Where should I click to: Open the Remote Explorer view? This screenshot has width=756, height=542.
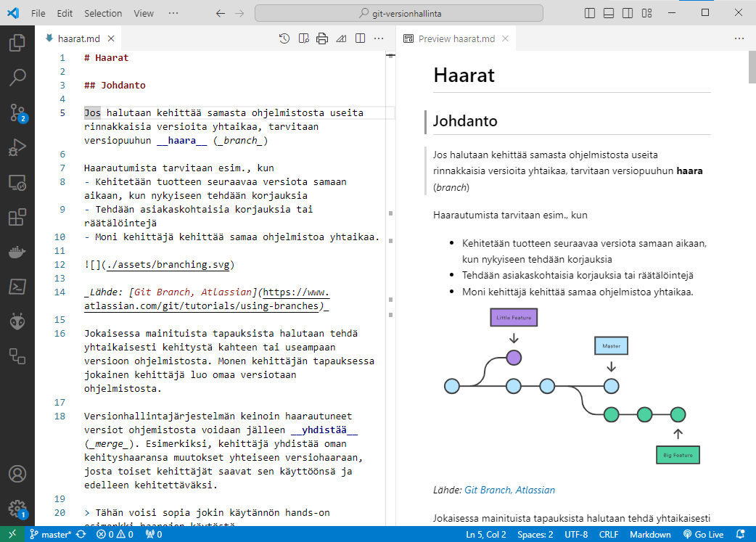(x=17, y=182)
